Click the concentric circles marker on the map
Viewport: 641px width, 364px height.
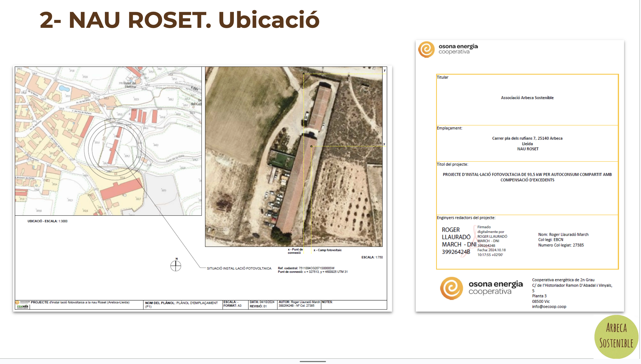coord(115,149)
